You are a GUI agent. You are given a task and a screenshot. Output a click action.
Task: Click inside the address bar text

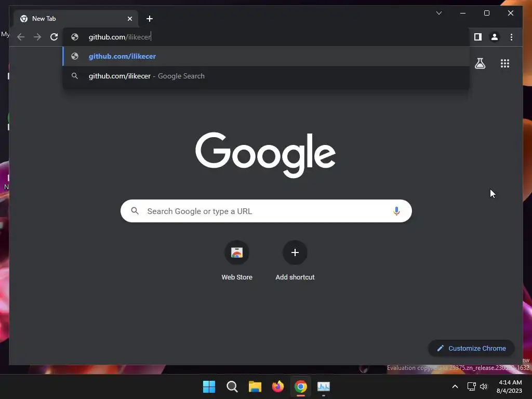click(x=119, y=37)
